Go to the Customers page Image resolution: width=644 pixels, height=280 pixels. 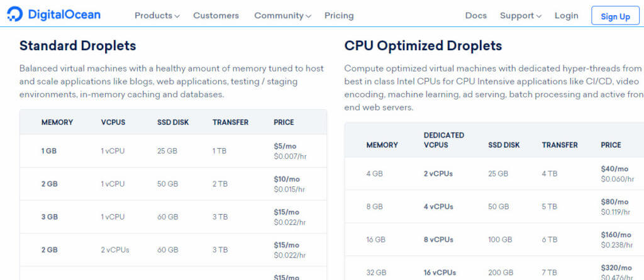point(216,16)
